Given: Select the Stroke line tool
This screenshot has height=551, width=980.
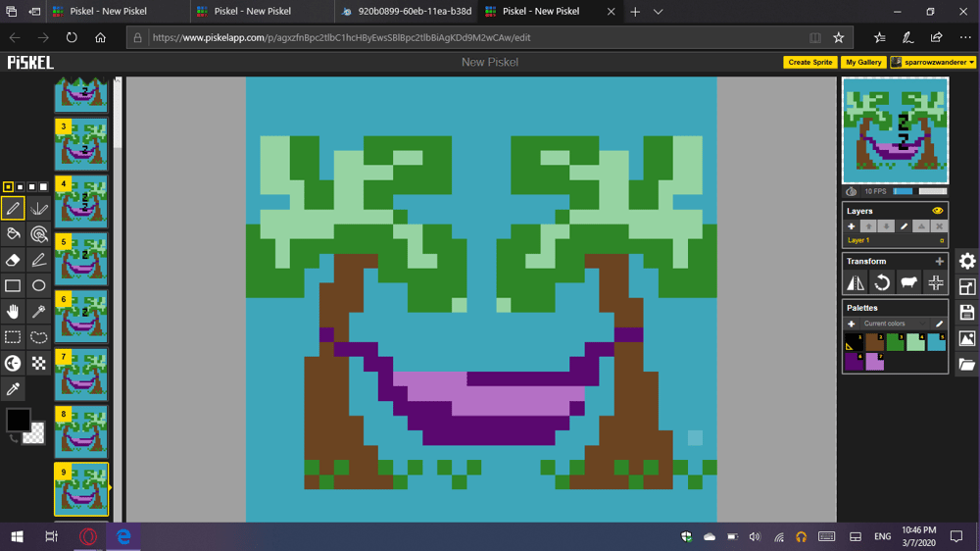Looking at the screenshot, I should (39, 260).
